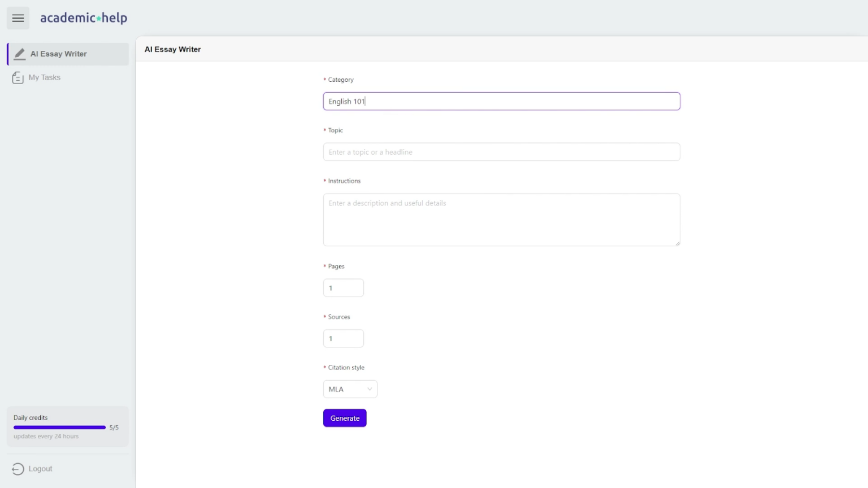This screenshot has width=868, height=488.
Task: Click the Daily credits progress bar
Action: [x=59, y=428]
